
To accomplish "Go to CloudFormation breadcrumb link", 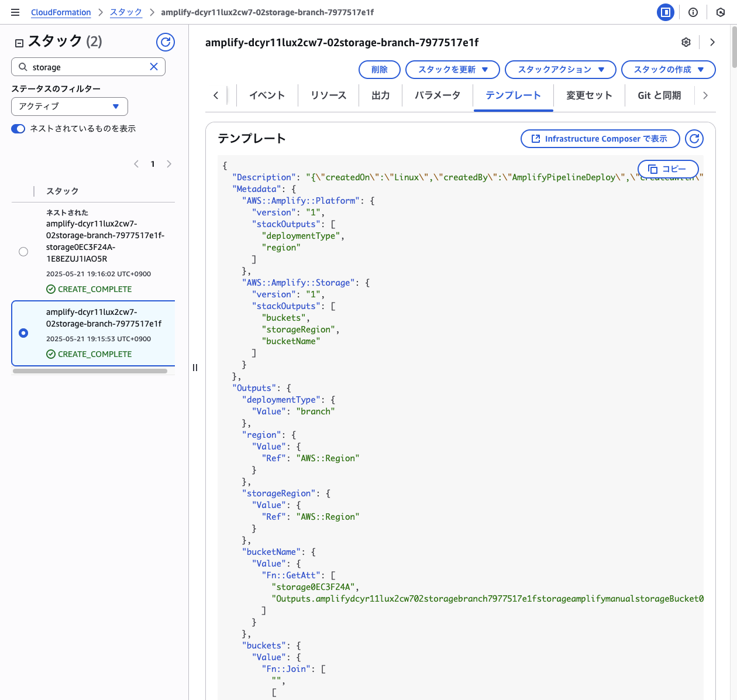I will [x=61, y=12].
